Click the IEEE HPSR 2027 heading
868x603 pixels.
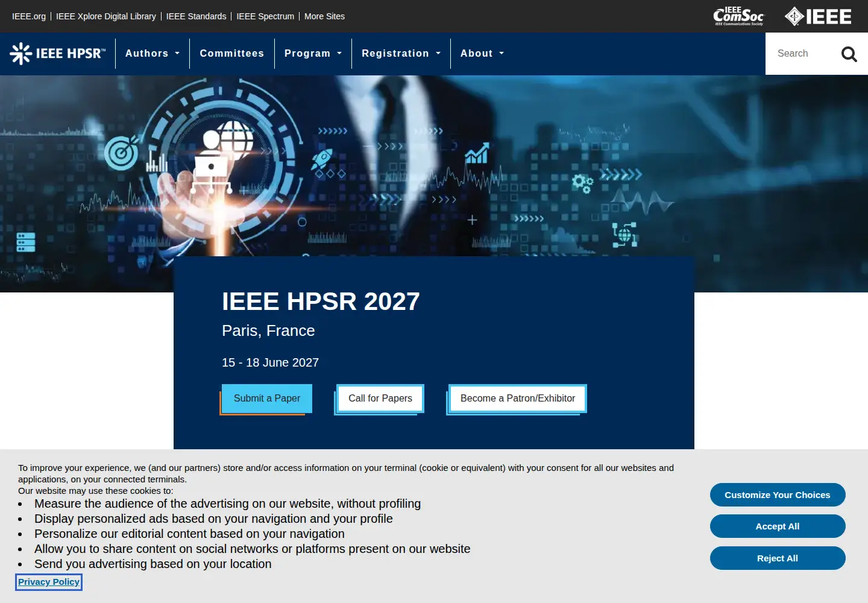coord(321,301)
